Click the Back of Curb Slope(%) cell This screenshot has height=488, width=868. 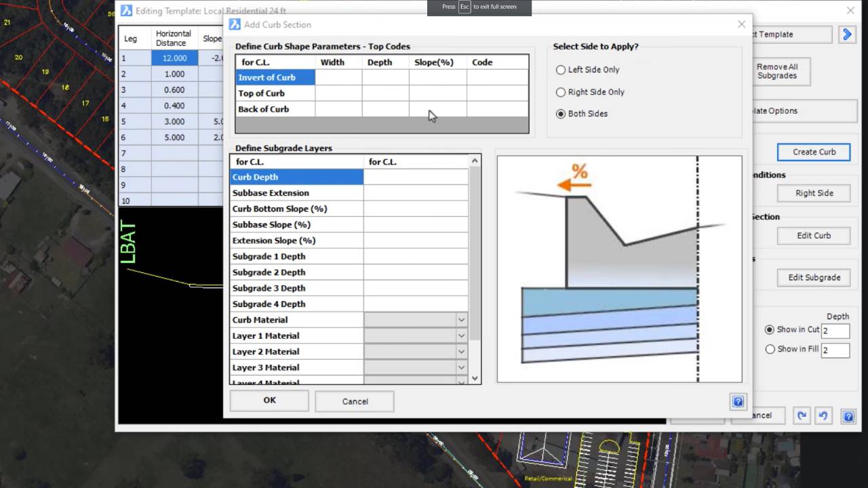tap(438, 109)
